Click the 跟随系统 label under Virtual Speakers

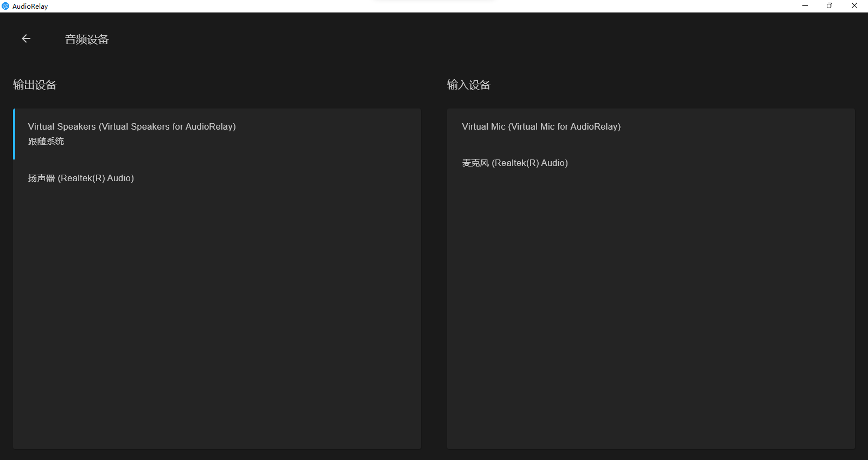[x=46, y=141]
